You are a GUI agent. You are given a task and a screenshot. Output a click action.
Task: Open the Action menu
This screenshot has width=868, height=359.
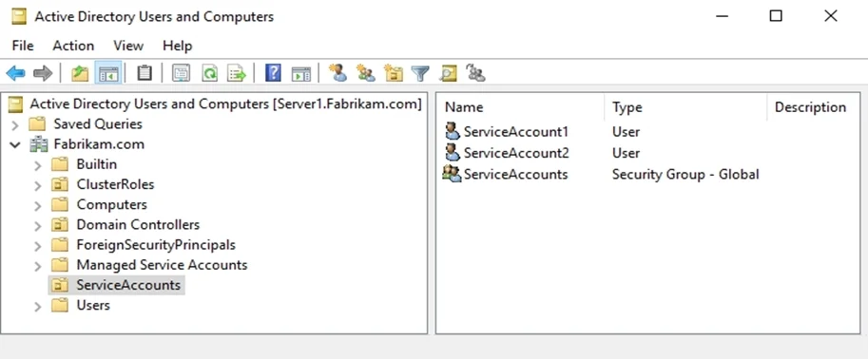tap(73, 46)
